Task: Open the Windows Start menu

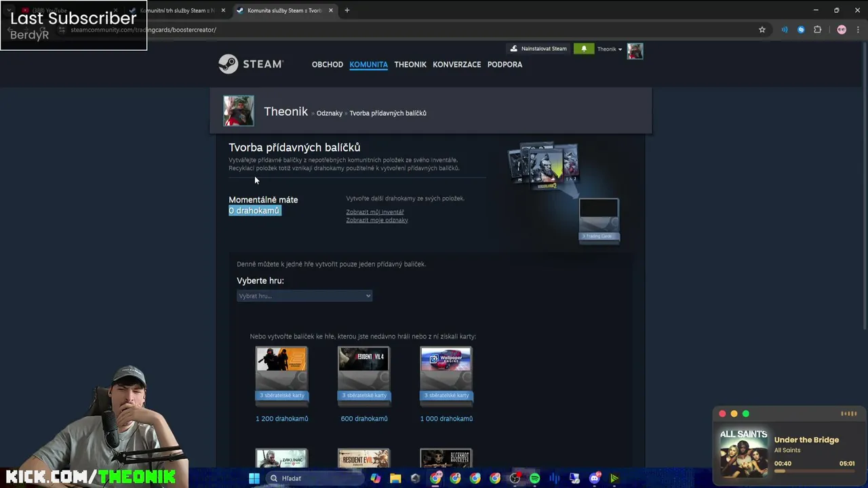Action: pos(254,479)
